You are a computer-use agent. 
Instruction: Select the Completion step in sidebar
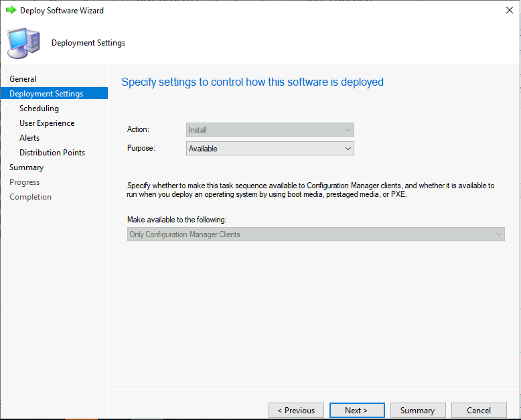30,197
